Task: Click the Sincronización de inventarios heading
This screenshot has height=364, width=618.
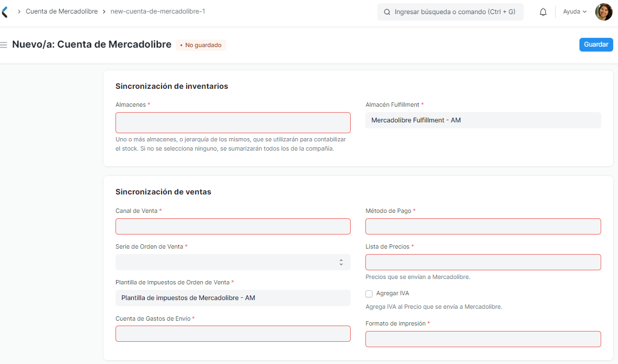Action: coord(172,86)
